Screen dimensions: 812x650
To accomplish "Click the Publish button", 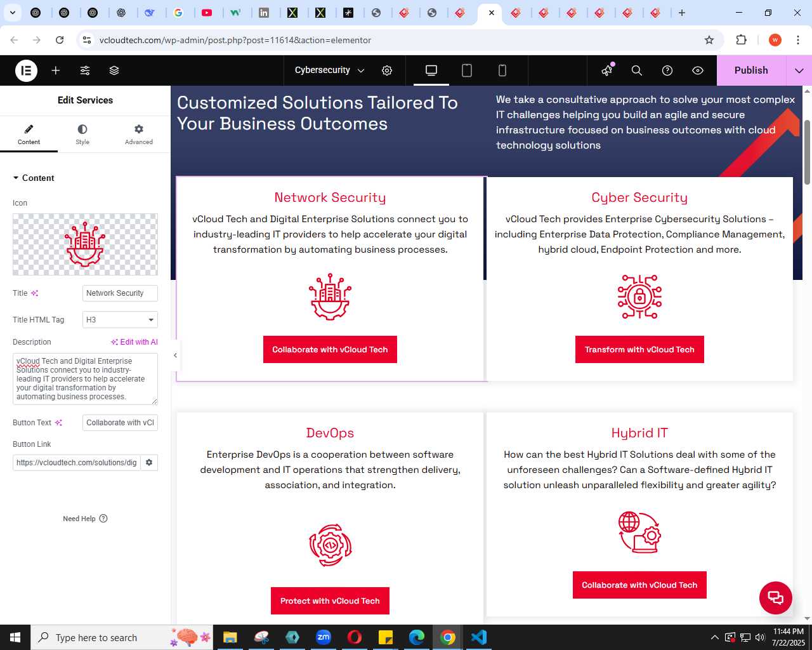I will point(751,70).
